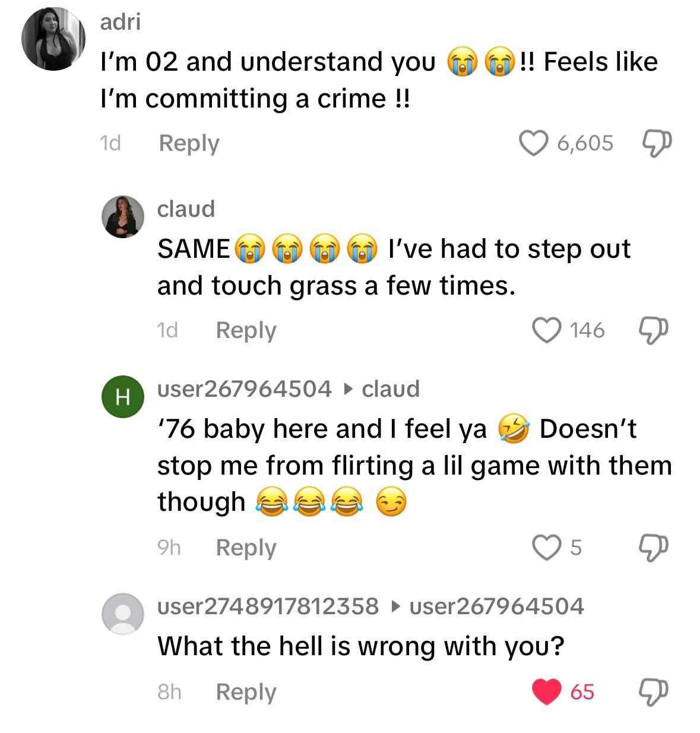Viewport: 700px width, 733px height.
Task: Reply to adri's comment
Action: click(x=189, y=143)
